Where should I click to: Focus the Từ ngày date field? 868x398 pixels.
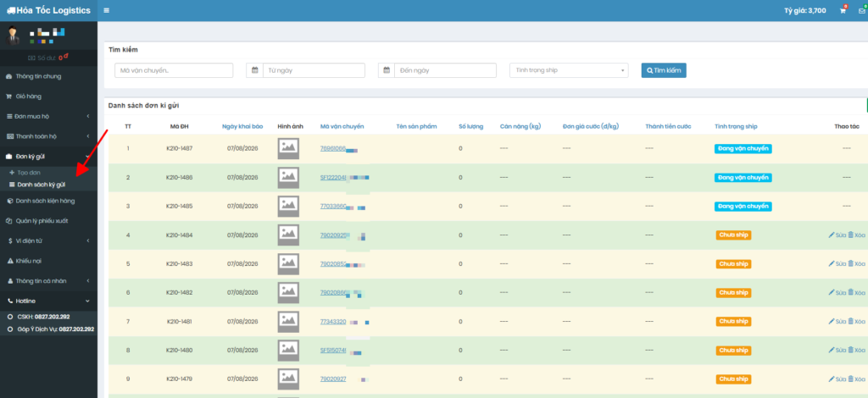click(x=314, y=70)
